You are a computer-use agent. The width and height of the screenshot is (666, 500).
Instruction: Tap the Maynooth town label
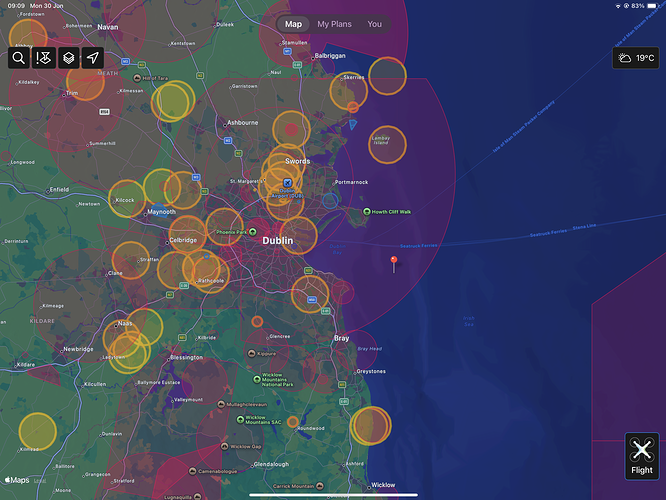click(161, 212)
